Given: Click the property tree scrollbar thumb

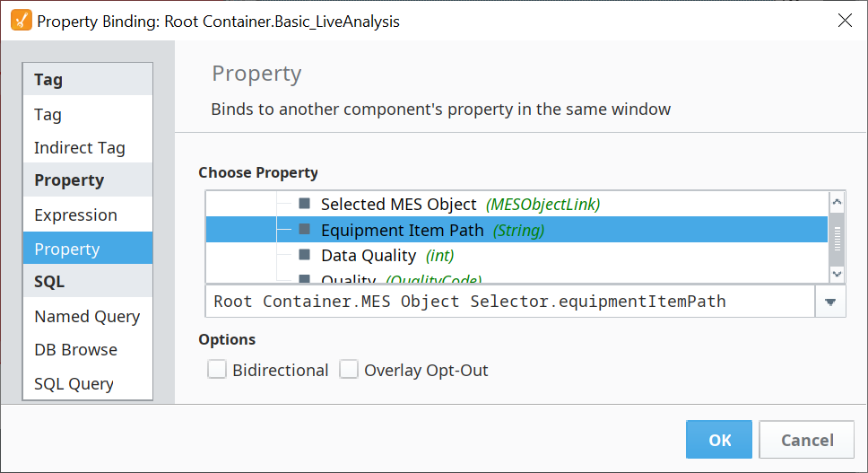Looking at the screenshot, I should coord(837,239).
